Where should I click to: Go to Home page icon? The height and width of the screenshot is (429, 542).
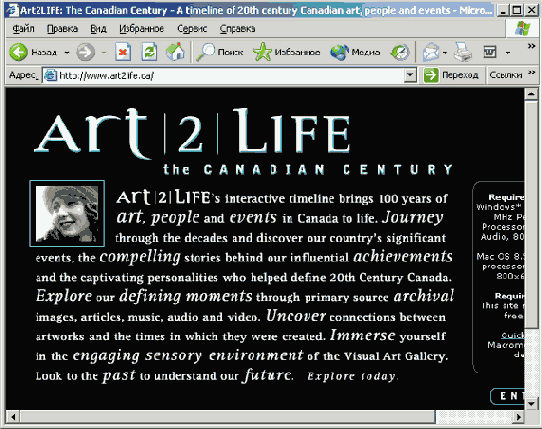coord(176,52)
